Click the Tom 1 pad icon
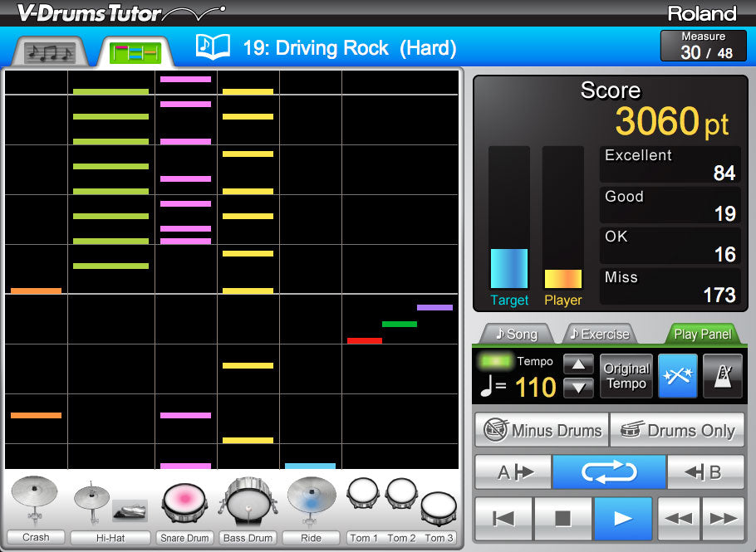Screen dimensions: 756x552 [363, 494]
